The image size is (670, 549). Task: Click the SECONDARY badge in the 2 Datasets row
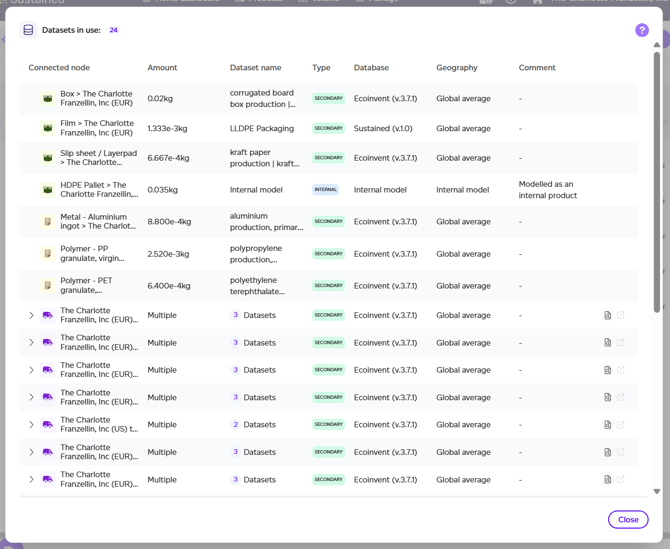328,424
